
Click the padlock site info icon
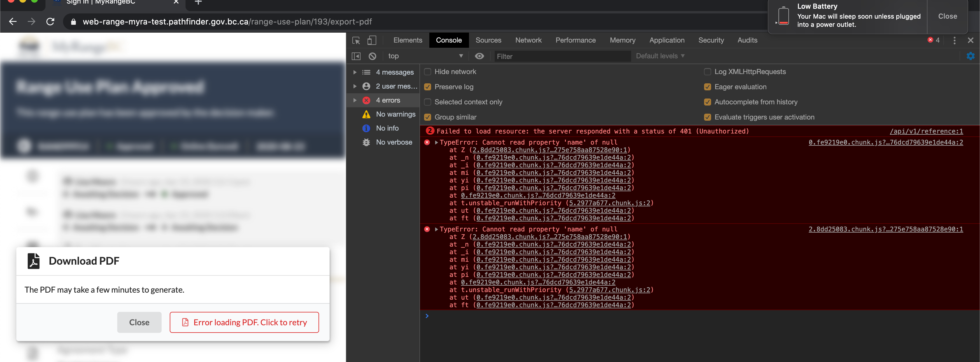pos(73,22)
